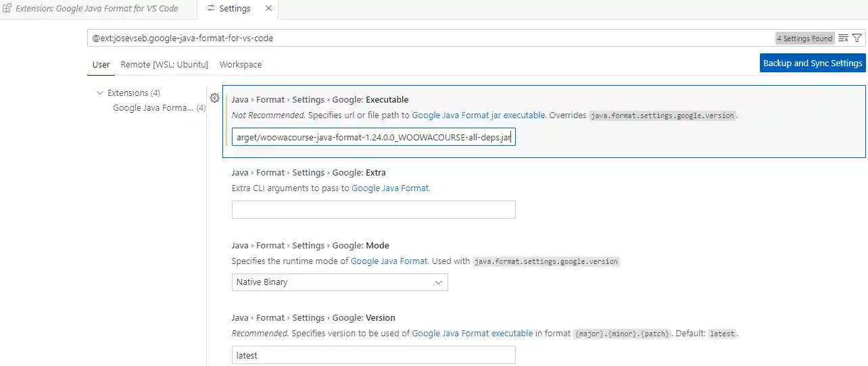Open Google Java Format executable link under Version
868x366 pixels.
[472, 333]
